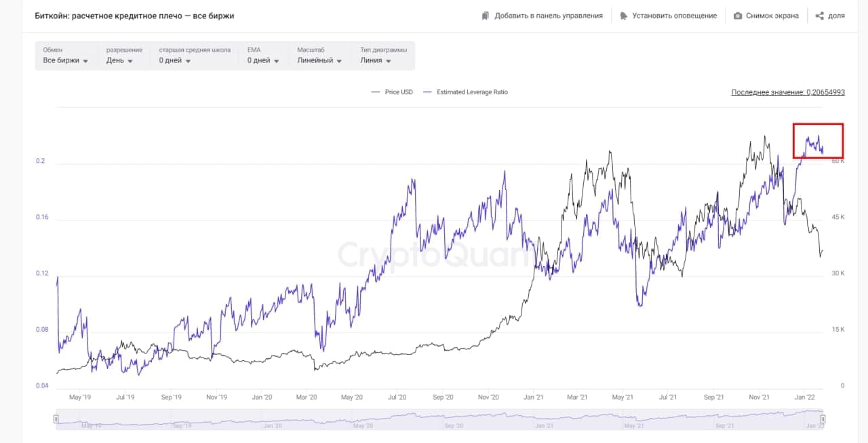Screen dimensions: 868x443
Task: Click the camera screenshot icon
Action: pyautogui.click(x=738, y=16)
